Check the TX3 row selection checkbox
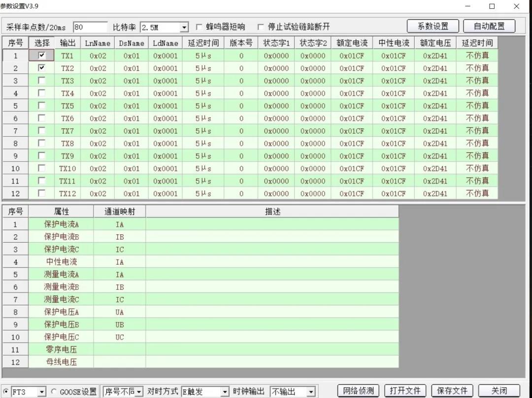The width and height of the screenshot is (532, 398). click(x=42, y=80)
